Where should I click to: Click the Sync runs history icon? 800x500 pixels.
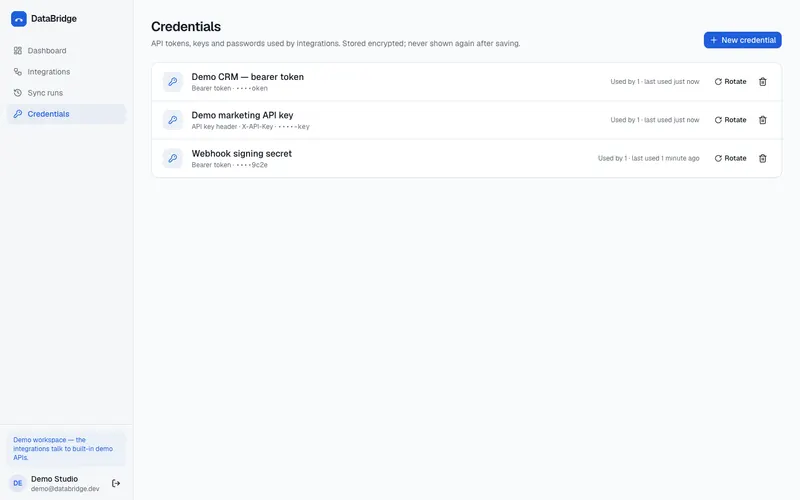pos(18,93)
